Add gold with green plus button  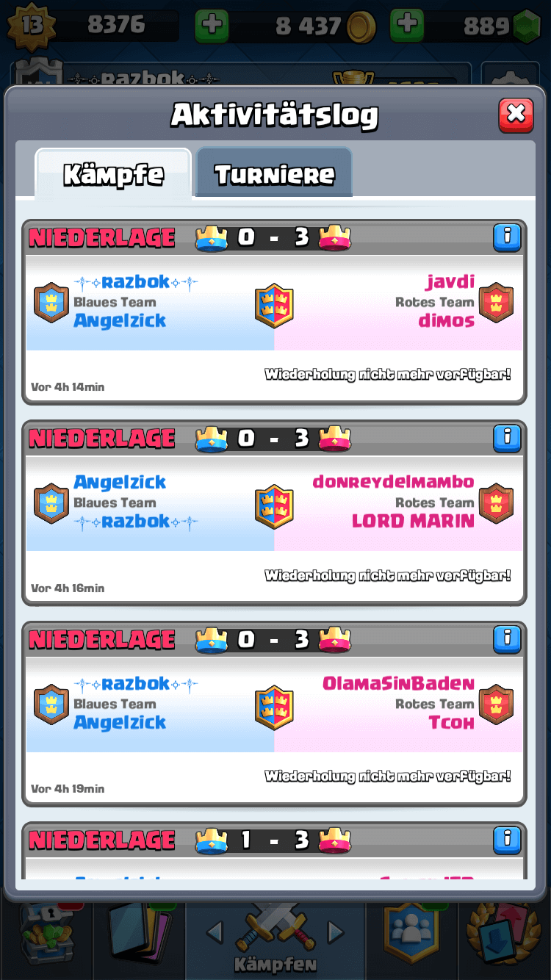tap(212, 26)
